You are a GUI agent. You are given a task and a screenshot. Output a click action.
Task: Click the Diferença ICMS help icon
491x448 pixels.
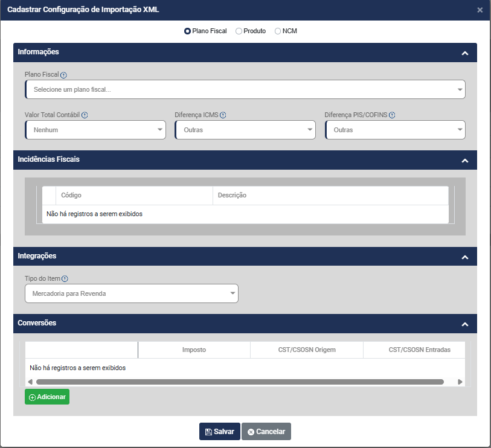223,115
